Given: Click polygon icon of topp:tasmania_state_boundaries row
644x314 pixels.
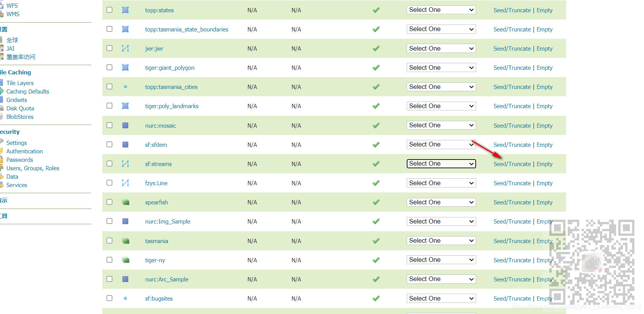Looking at the screenshot, I should pos(125,29).
